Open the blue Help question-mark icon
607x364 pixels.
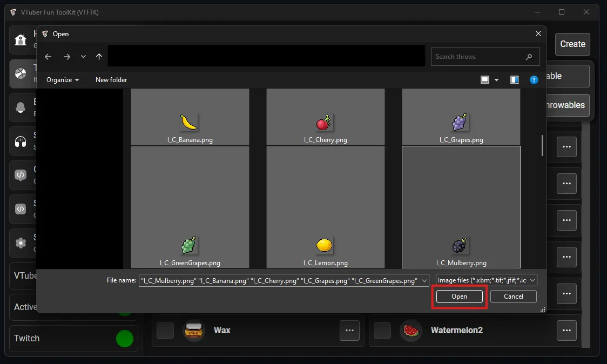pos(534,80)
